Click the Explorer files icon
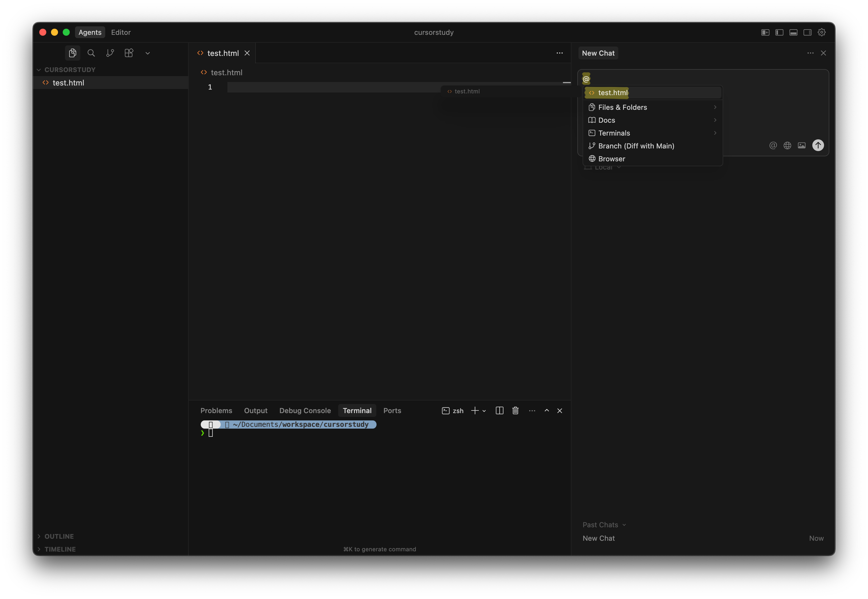Viewport: 868px width, 599px height. [x=72, y=53]
